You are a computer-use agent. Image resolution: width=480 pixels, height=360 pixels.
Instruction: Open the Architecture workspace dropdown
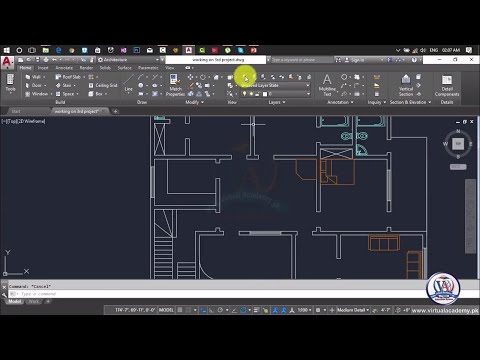coord(128,60)
